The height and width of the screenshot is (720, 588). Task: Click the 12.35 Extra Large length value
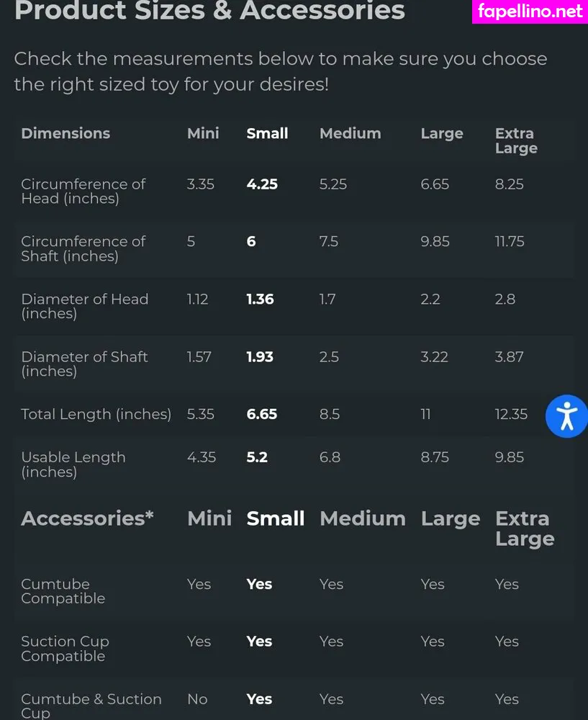click(x=511, y=414)
